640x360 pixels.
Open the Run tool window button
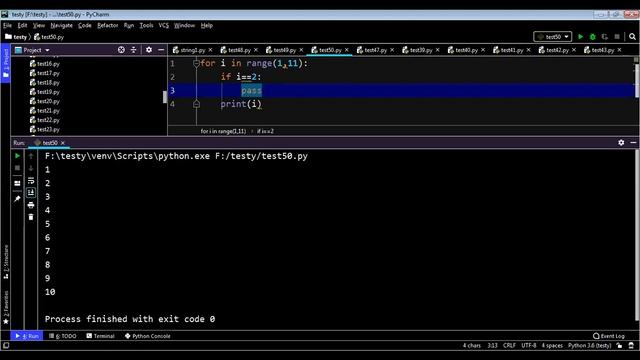(x=27, y=336)
